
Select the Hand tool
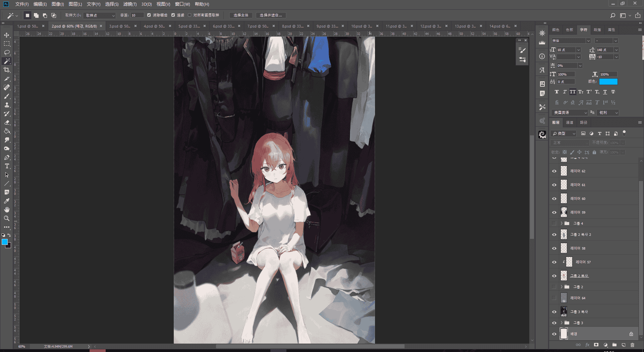(7, 210)
